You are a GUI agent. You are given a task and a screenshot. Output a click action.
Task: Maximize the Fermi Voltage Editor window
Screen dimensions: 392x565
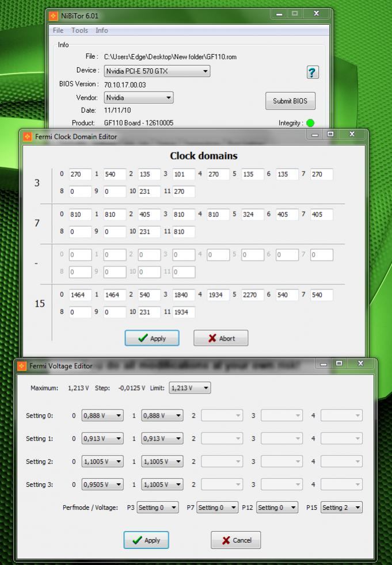tap(339, 364)
